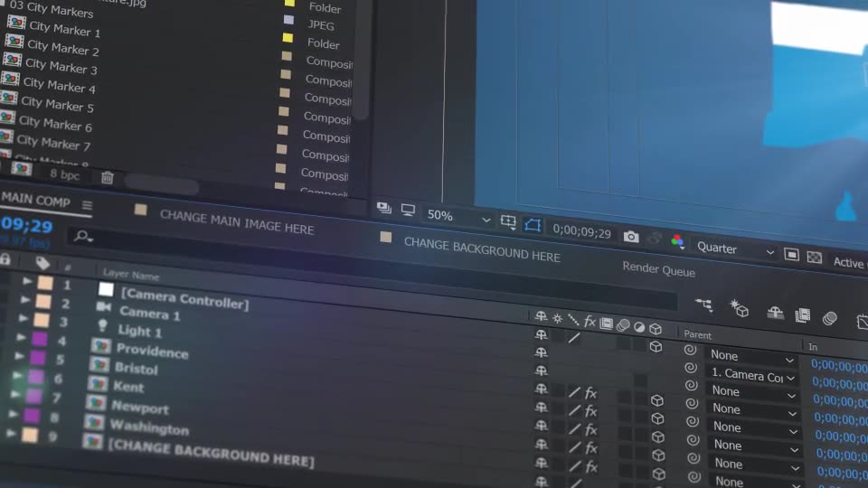
Task: Click the 8 bpc color depth button
Action: (x=65, y=174)
